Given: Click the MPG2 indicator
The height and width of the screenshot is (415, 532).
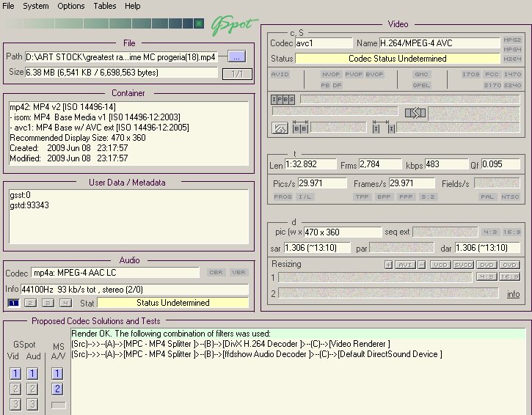Looking at the screenshot, I should pyautogui.click(x=512, y=40).
